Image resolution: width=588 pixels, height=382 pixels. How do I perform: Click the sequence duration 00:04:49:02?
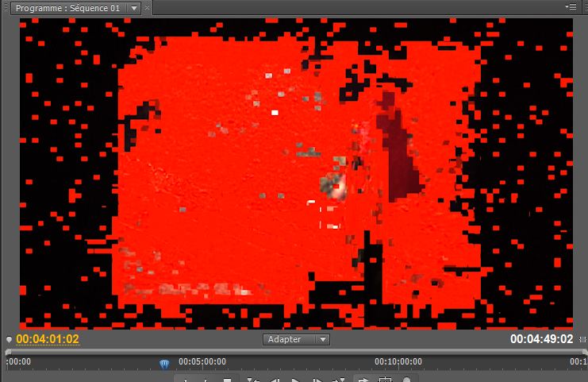tap(541, 339)
